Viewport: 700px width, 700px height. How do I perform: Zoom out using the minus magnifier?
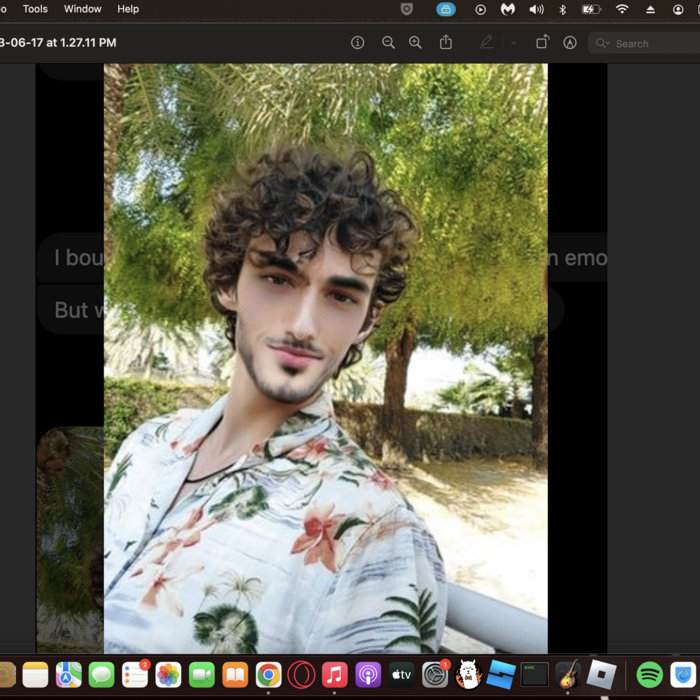[x=388, y=43]
